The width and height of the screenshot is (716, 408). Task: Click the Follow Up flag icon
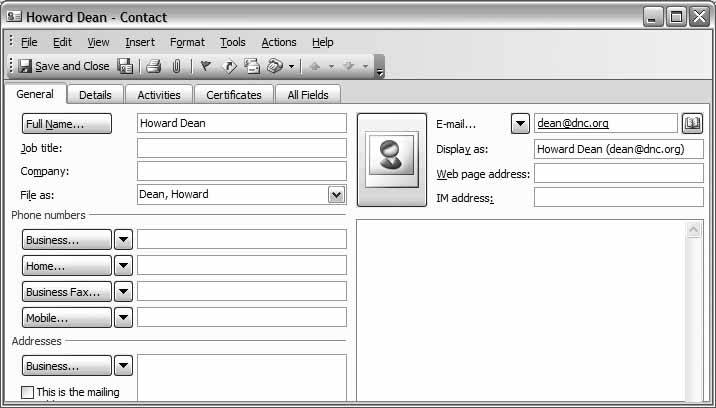click(206, 67)
